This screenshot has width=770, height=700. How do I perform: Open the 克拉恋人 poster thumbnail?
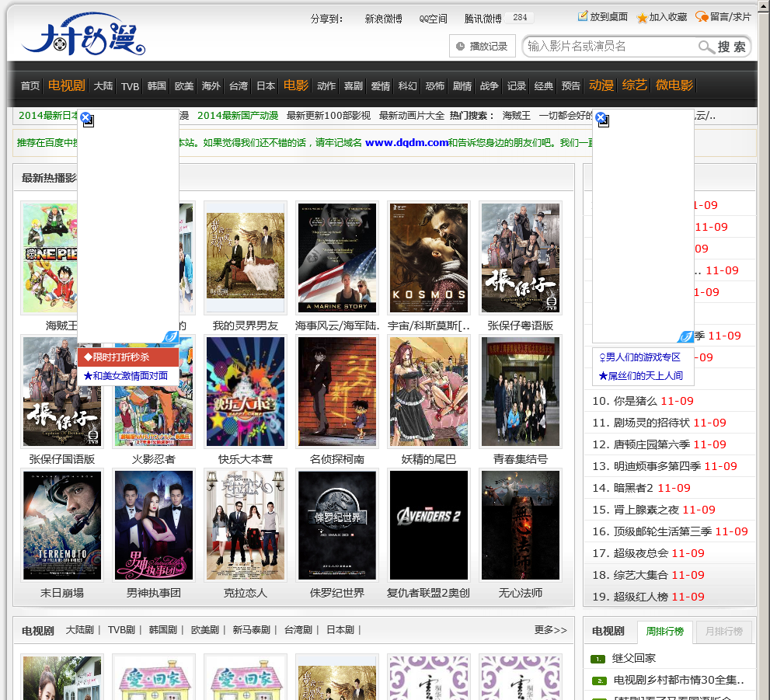pos(245,525)
